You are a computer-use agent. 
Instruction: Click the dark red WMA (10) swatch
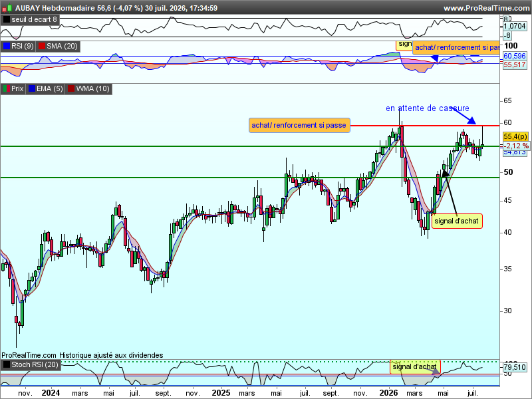point(71,89)
